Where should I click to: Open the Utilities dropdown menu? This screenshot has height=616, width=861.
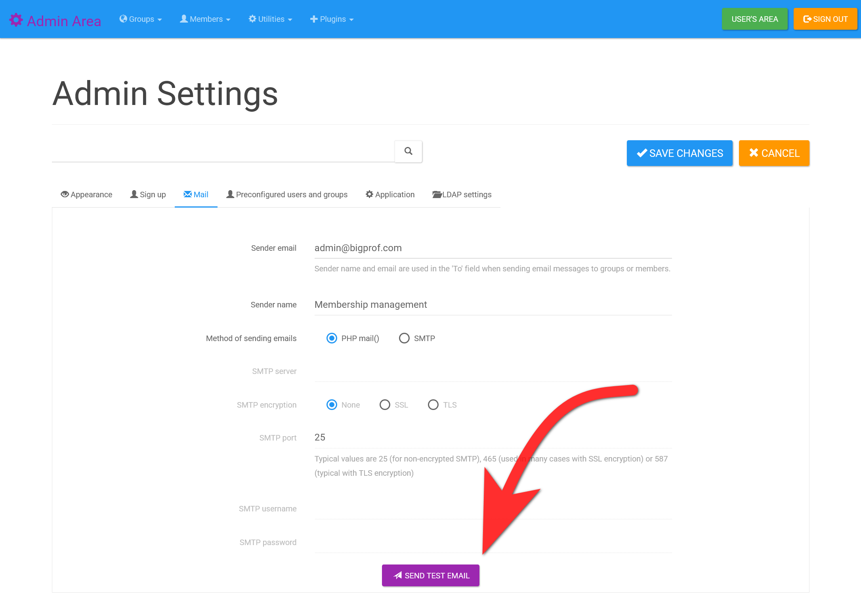(270, 19)
